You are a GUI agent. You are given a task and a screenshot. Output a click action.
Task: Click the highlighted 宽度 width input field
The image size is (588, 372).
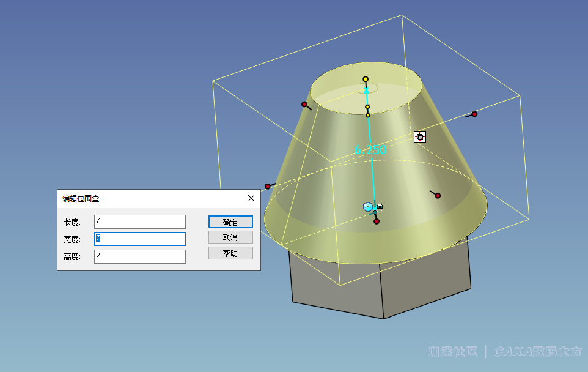(x=140, y=239)
